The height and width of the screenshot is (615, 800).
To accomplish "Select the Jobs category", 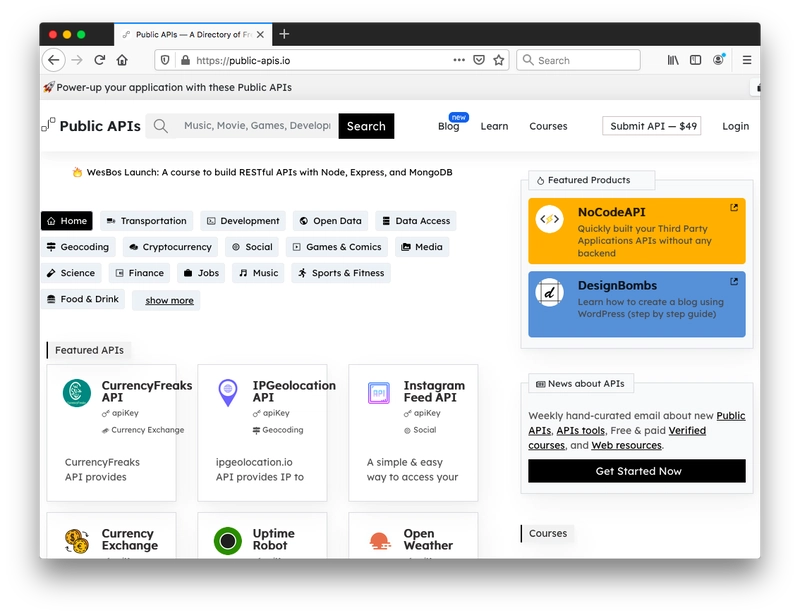I will tap(201, 273).
